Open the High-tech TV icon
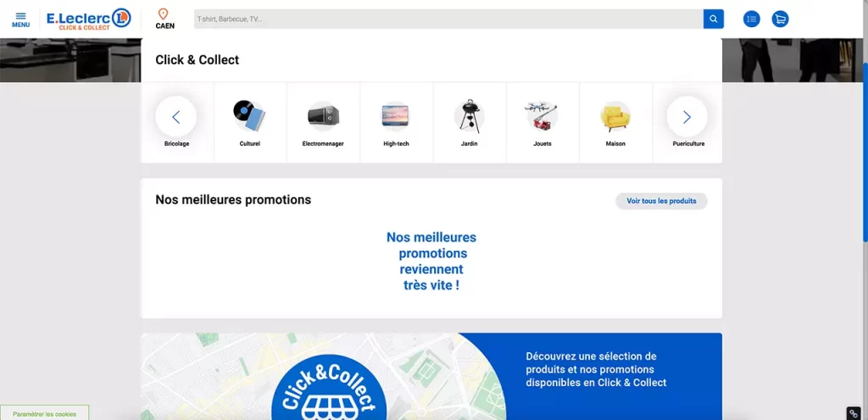 (x=396, y=116)
